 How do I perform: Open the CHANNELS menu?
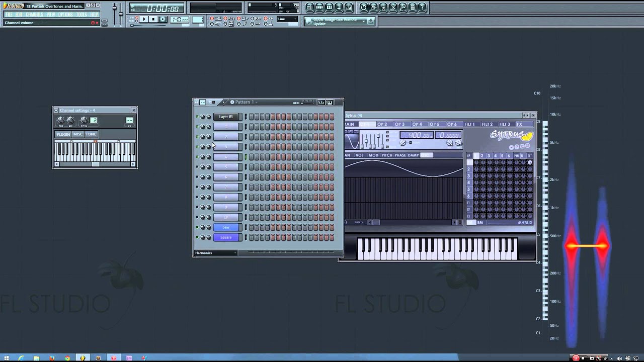click(35, 15)
